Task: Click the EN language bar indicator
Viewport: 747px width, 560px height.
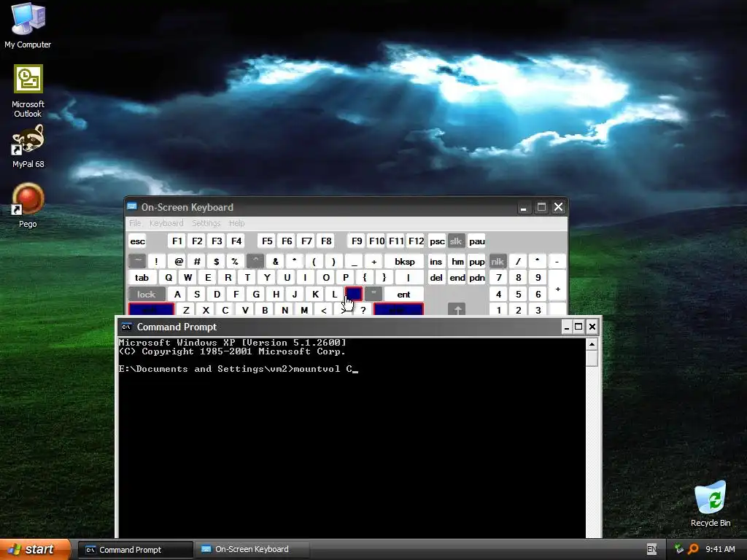Action: pyautogui.click(x=651, y=549)
